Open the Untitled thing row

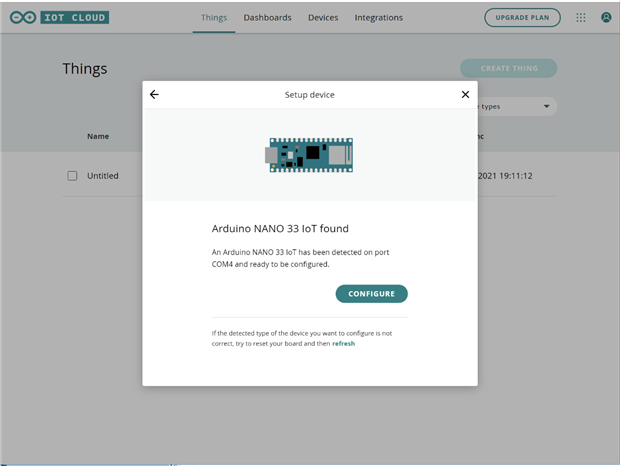[x=103, y=175]
